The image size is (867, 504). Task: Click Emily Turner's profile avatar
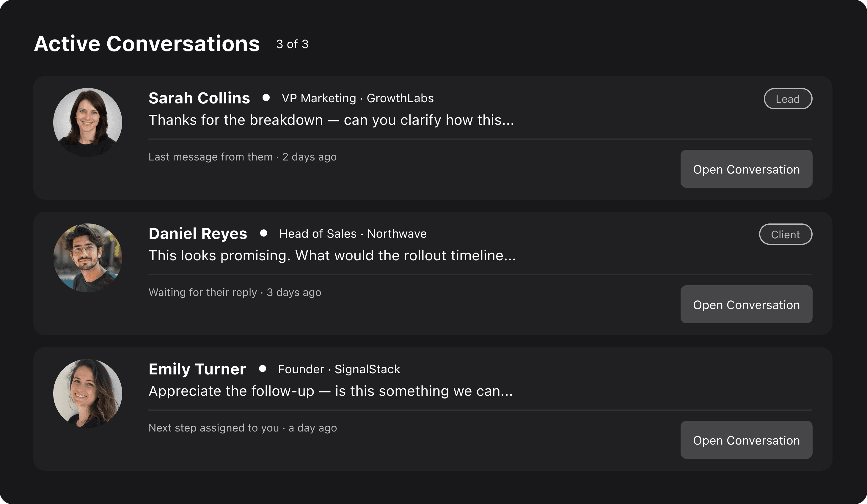[x=88, y=393]
